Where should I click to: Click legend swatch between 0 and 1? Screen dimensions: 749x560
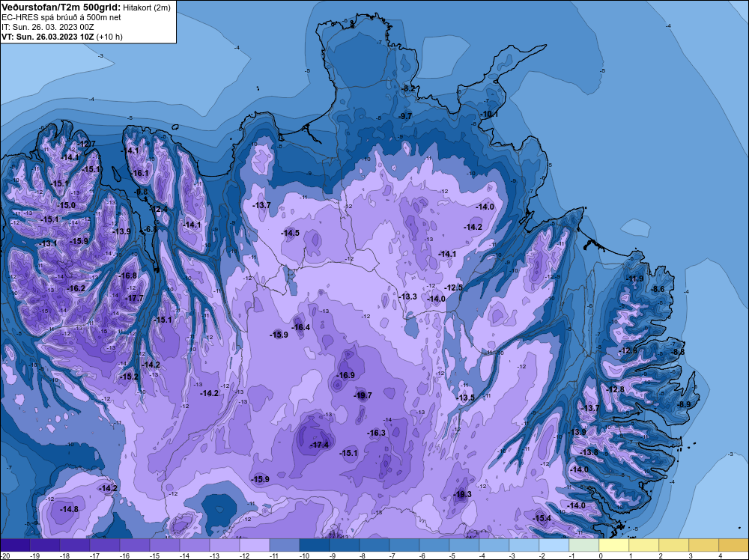tap(614, 545)
